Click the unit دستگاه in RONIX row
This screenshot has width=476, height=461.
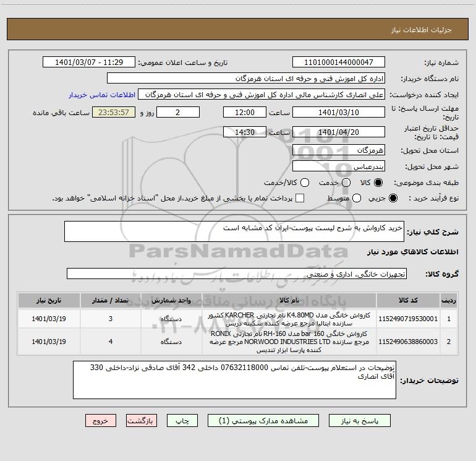pos(171,342)
